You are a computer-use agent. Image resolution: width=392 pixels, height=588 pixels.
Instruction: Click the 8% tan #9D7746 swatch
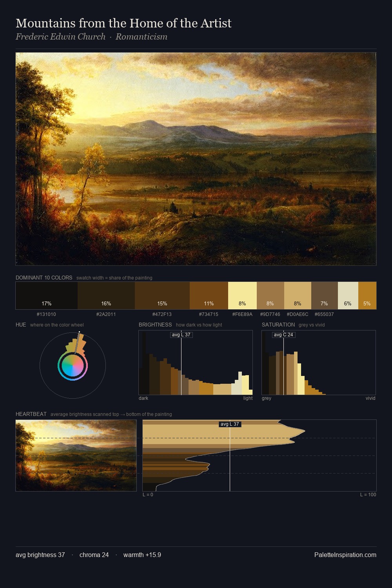pyautogui.click(x=270, y=296)
